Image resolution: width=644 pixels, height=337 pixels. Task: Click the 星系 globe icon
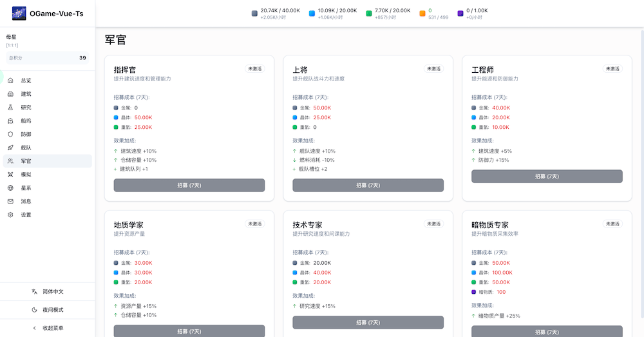pyautogui.click(x=10, y=188)
